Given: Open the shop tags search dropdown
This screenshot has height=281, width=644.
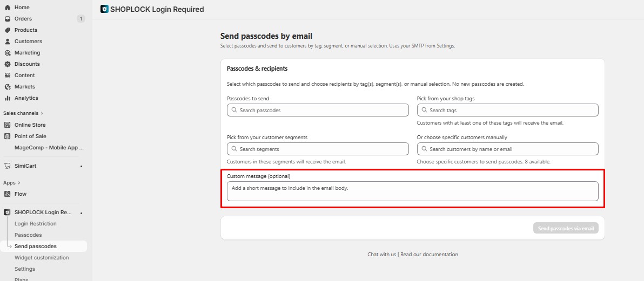Looking at the screenshot, I should click(x=507, y=110).
